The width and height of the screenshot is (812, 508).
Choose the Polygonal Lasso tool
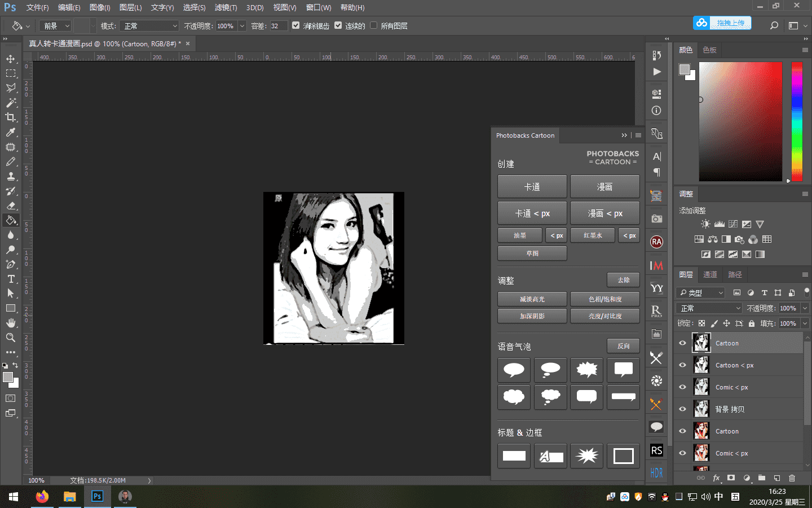pyautogui.click(x=11, y=88)
